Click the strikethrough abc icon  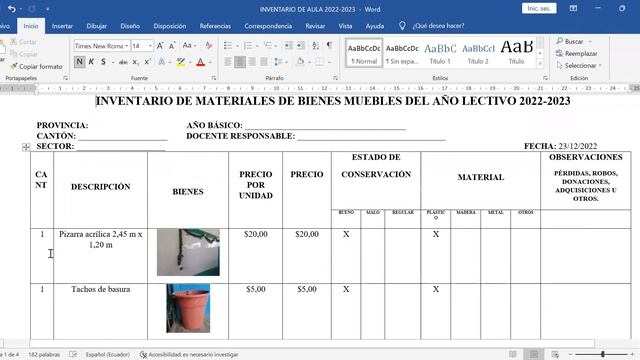tap(123, 62)
